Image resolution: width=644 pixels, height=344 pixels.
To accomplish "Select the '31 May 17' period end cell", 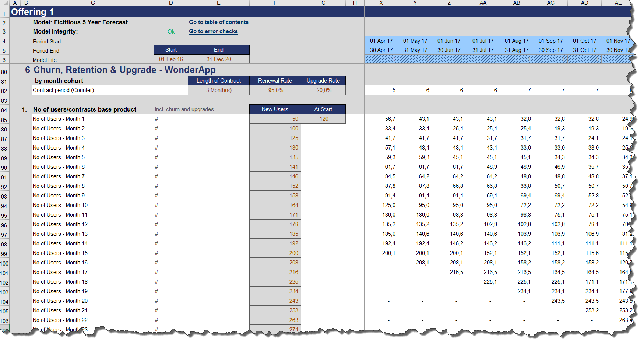I will coord(415,50).
